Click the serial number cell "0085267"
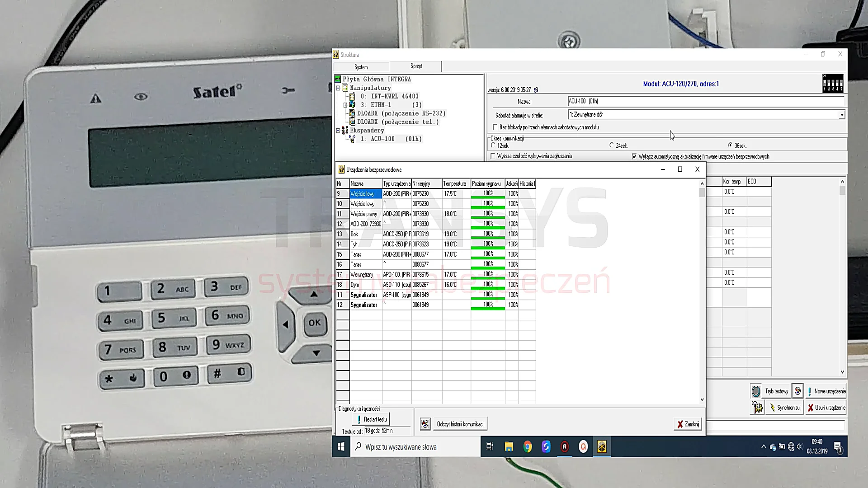Screen dimensions: 868x488 [x=426, y=285]
